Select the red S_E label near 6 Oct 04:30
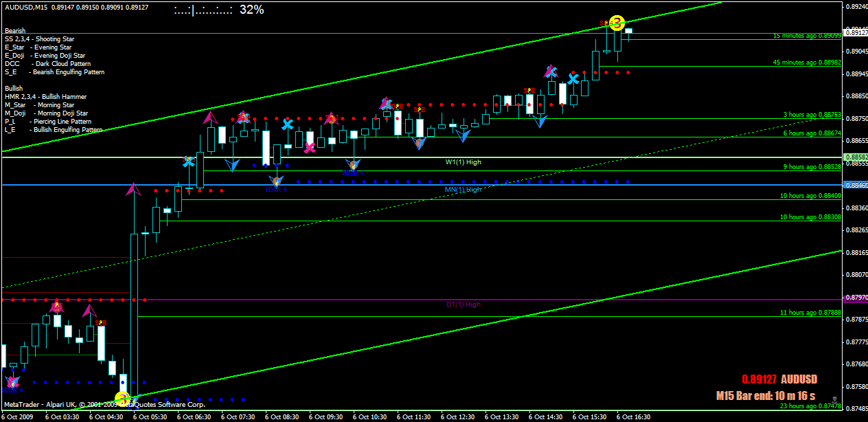868x422 pixels. (101, 323)
